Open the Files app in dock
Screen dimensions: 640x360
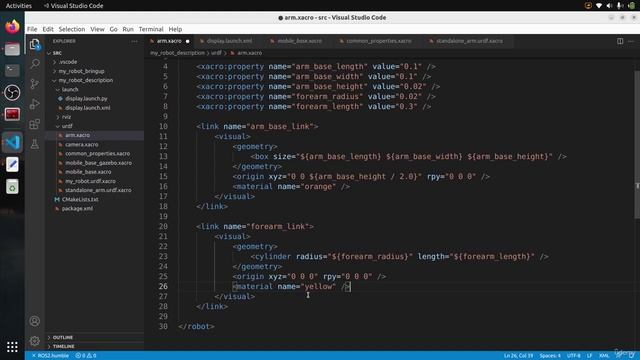click(x=12, y=49)
